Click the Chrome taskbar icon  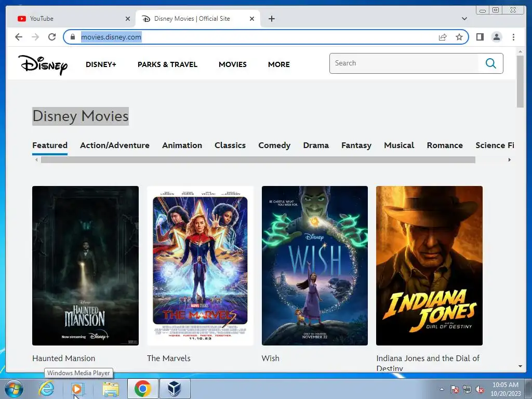142,389
